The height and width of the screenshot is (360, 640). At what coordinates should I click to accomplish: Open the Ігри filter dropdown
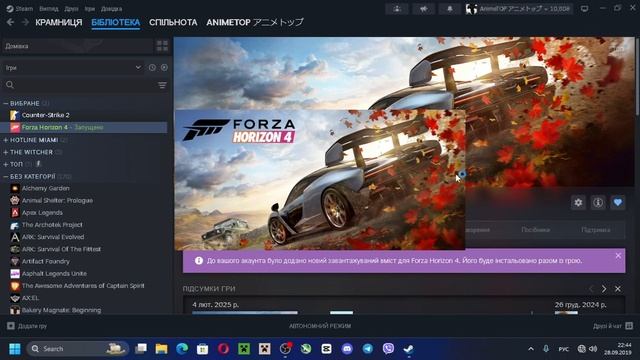coord(73,68)
